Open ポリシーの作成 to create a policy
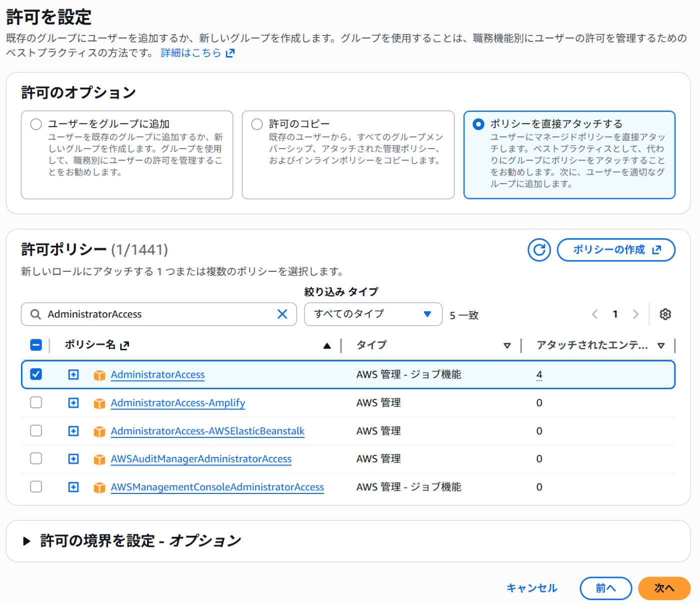This screenshot has height=604, width=700. 615,250
